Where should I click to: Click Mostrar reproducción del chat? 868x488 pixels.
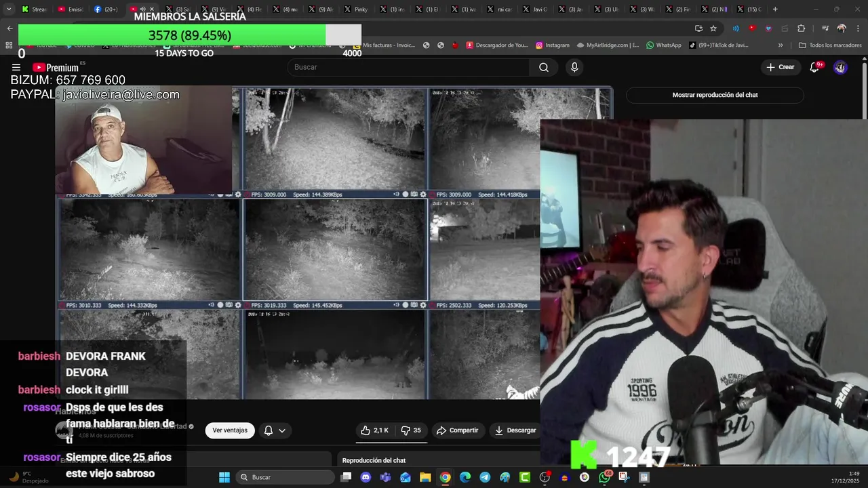715,95
